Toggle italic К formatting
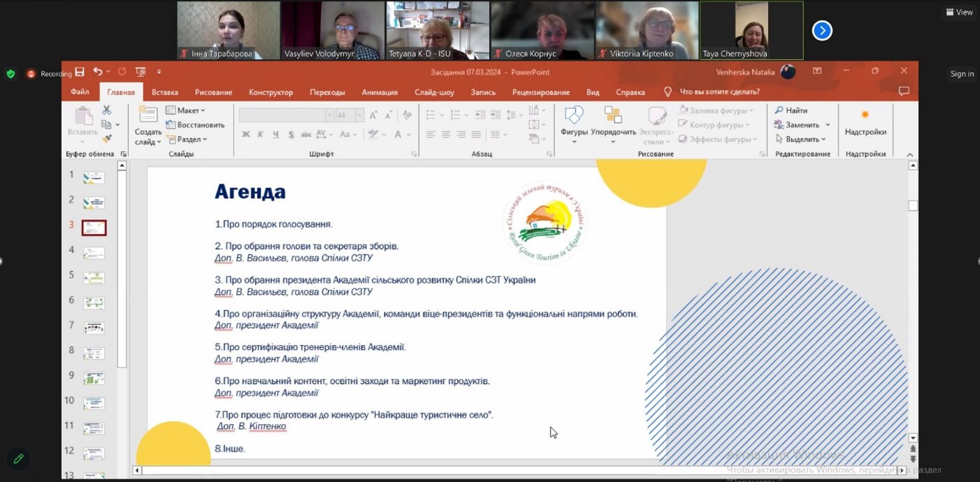This screenshot has height=482, width=980. click(x=261, y=135)
